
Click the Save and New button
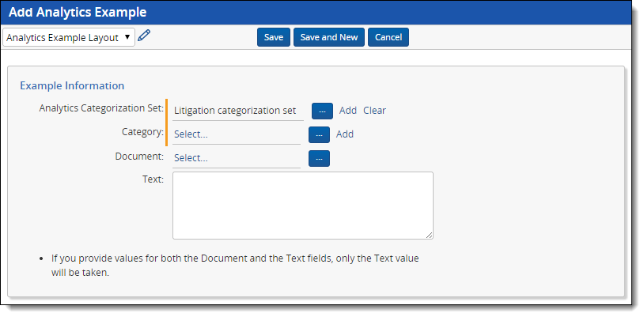coord(328,37)
